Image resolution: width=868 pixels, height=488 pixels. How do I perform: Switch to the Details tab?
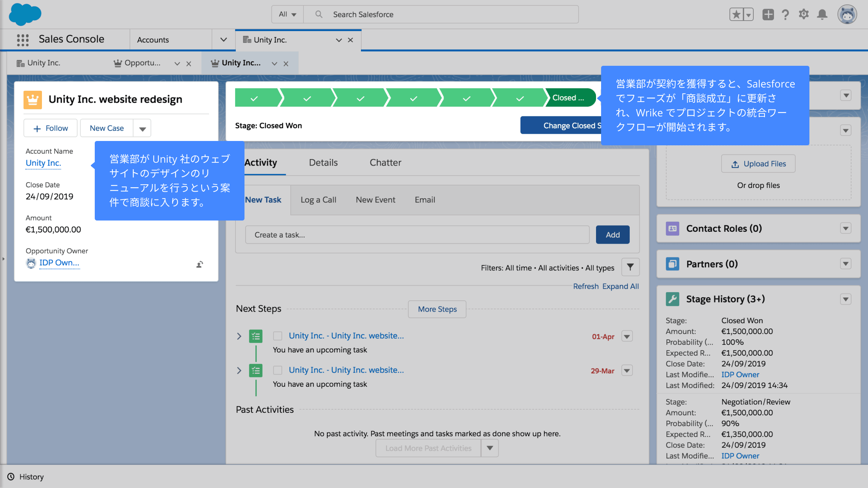coord(323,163)
